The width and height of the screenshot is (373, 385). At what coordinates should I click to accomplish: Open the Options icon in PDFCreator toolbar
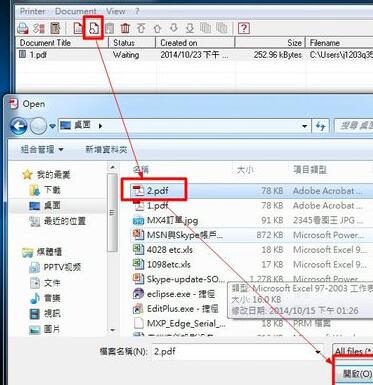tap(39, 28)
